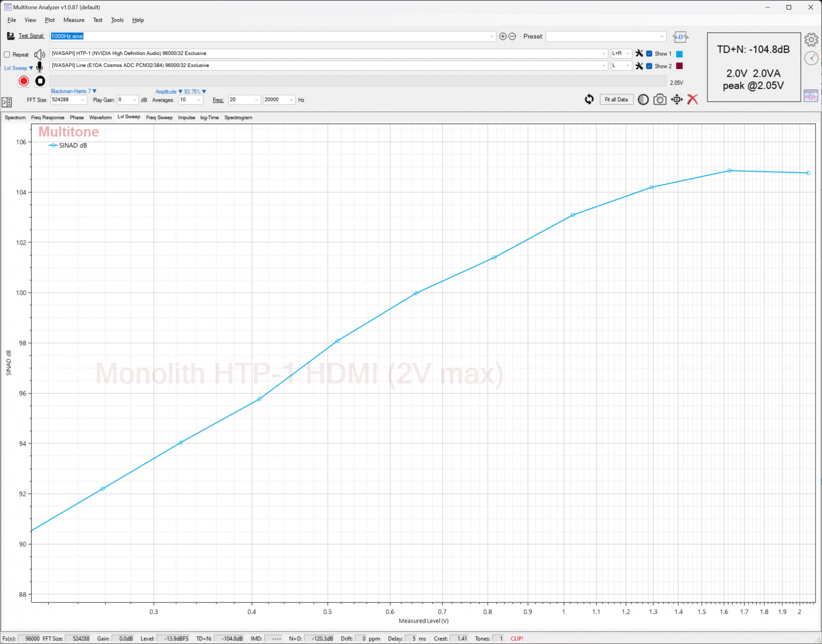Open the Plot menu
Screen dimensions: 822x644
click(x=50, y=20)
